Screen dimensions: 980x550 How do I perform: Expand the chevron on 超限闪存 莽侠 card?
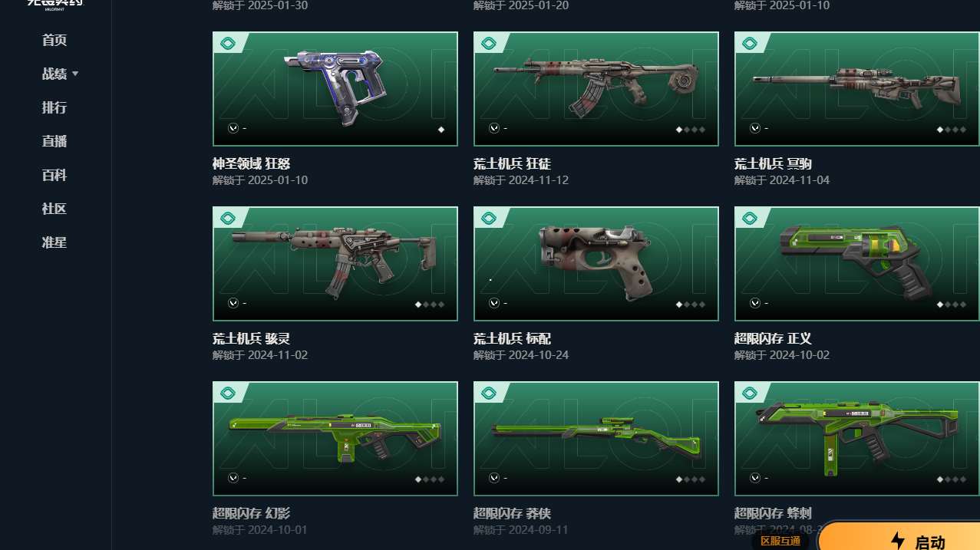[493, 478]
